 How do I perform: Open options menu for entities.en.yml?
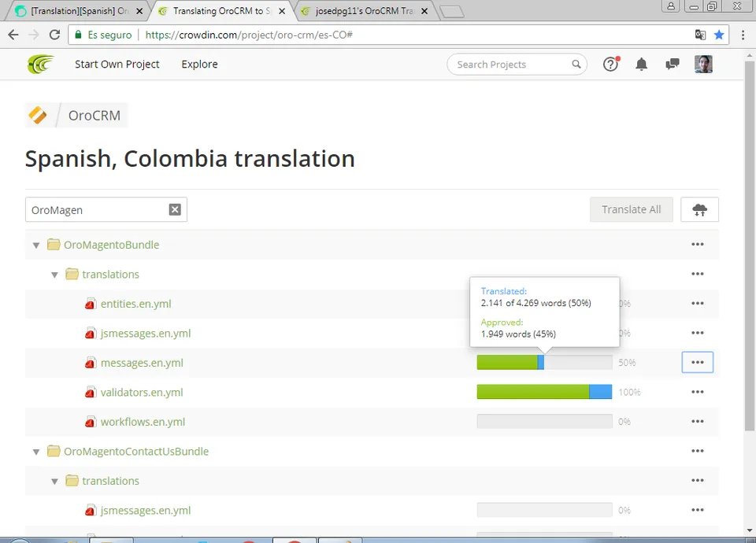pyautogui.click(x=698, y=303)
